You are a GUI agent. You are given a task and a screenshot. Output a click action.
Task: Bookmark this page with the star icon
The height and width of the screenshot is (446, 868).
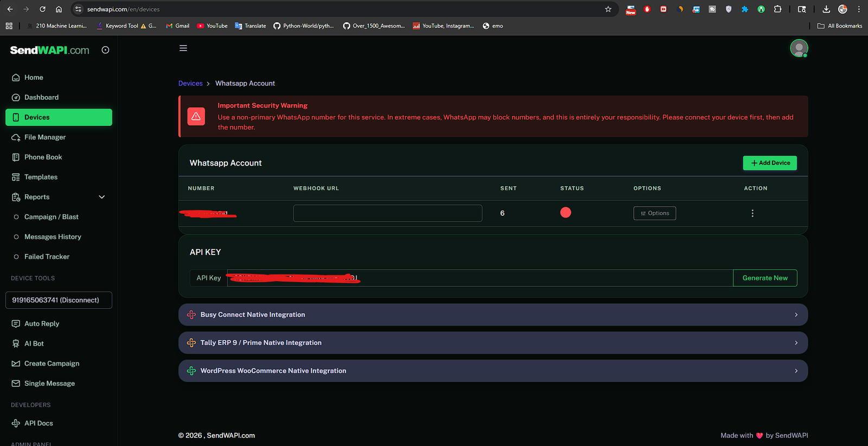pos(608,9)
